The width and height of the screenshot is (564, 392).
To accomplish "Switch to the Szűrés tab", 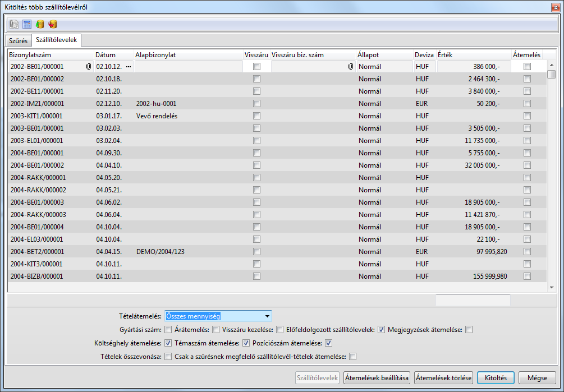I will (19, 40).
